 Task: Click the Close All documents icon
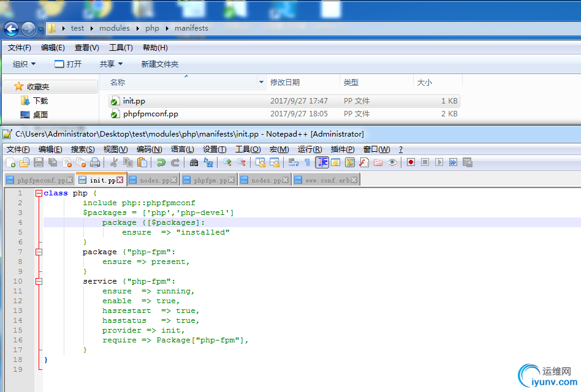(x=81, y=162)
